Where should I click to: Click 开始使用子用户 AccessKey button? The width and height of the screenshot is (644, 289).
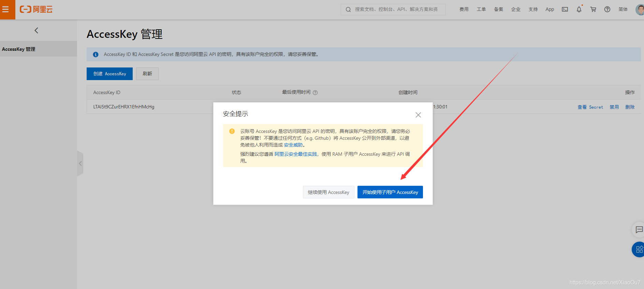pos(390,192)
